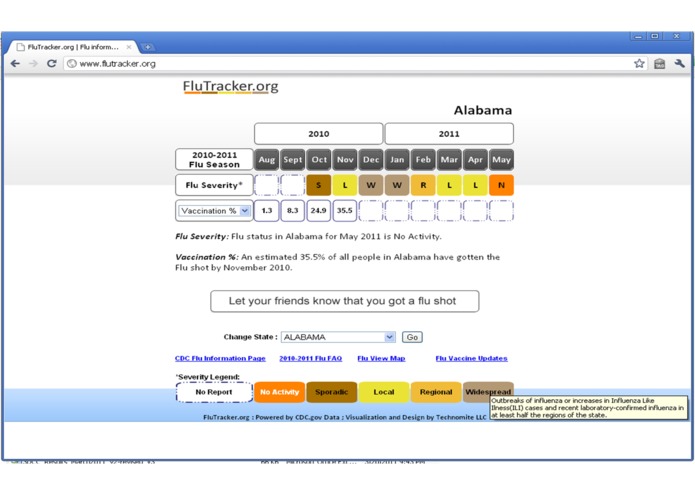Open the 2010-2011 Flu FAQ link
695x494 pixels.
pyautogui.click(x=311, y=358)
